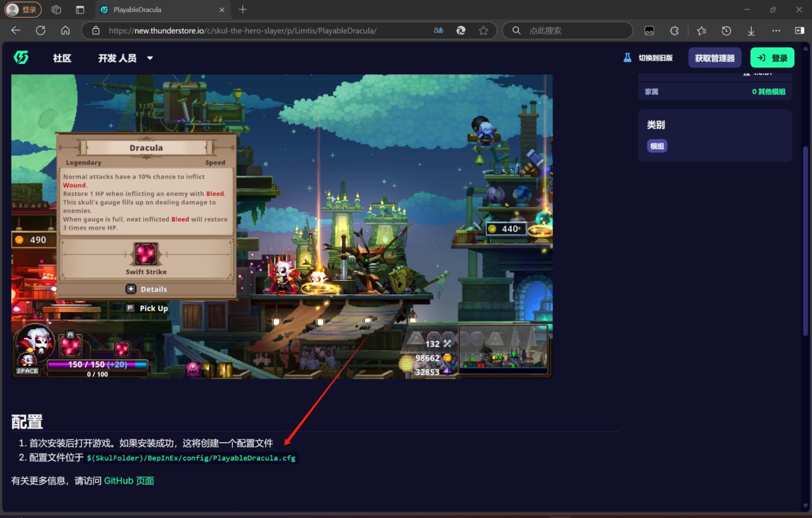Add page to favorites star
This screenshot has height=518, width=812.
tap(483, 30)
